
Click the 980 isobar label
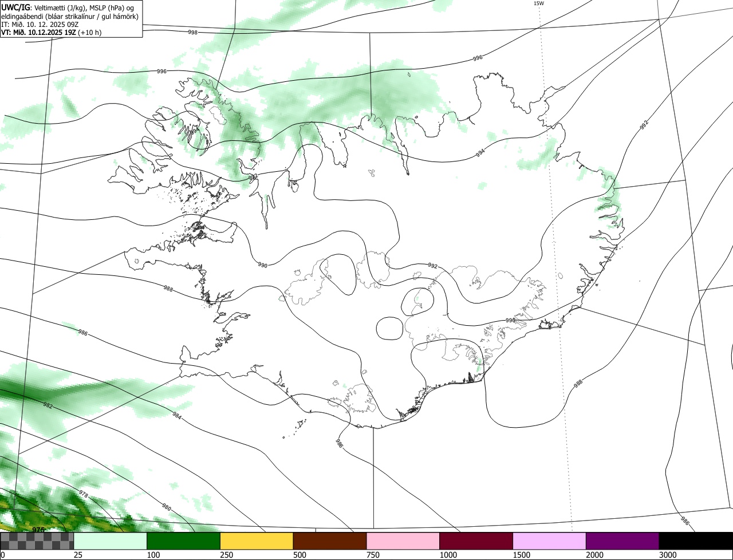tap(167, 507)
